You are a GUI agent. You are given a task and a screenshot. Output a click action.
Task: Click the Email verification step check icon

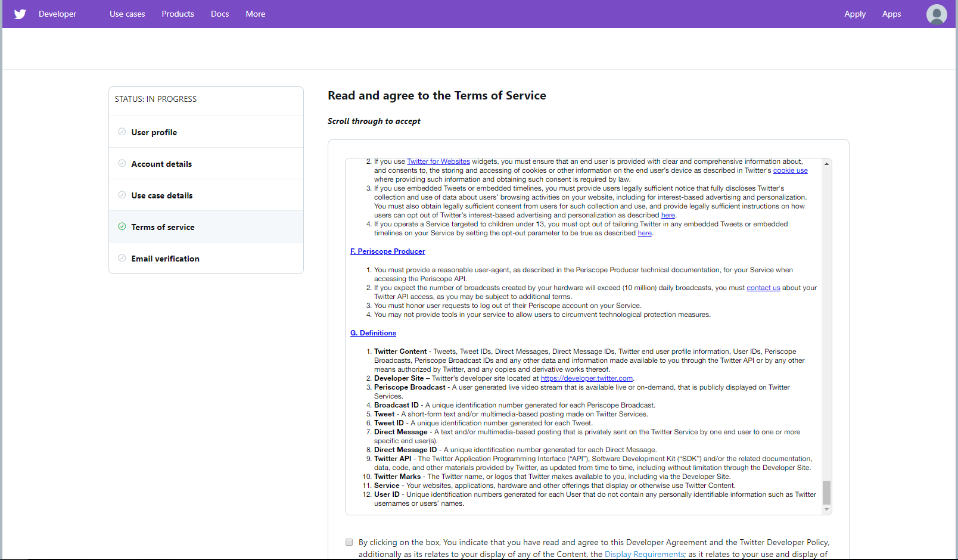click(122, 258)
